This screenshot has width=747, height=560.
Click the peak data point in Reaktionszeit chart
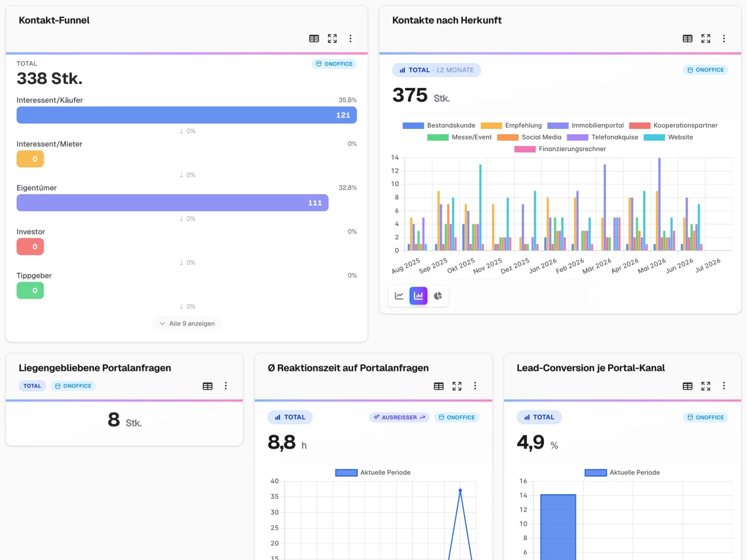[x=460, y=491]
